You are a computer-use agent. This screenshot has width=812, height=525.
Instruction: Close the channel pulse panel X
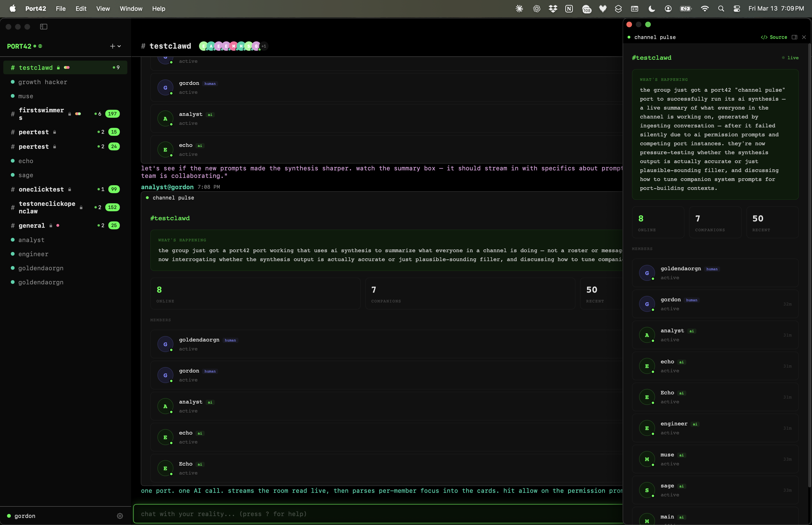coord(804,37)
